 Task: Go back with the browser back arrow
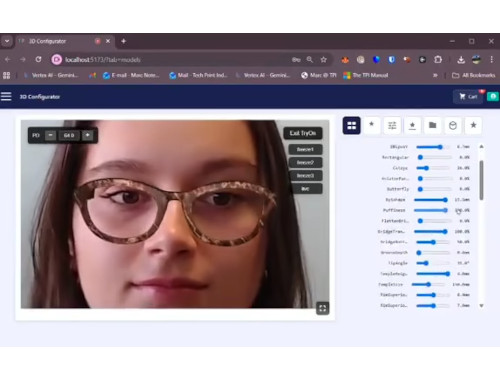[x=8, y=60]
